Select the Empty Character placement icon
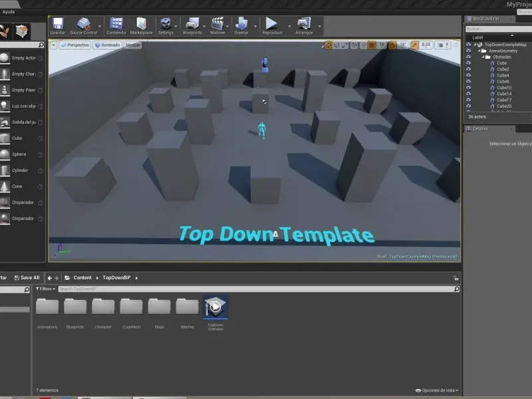Viewport: 532px width, 399px height. (x=5, y=74)
